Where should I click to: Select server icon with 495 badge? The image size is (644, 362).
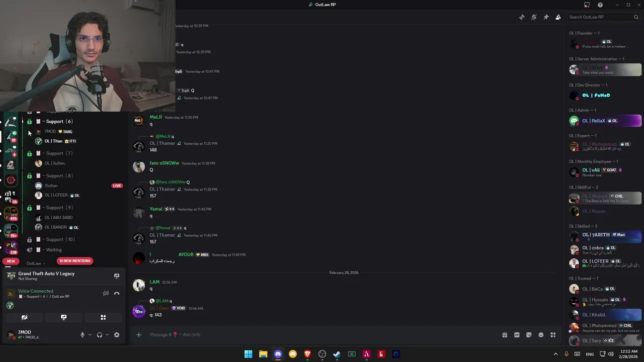[11, 214]
